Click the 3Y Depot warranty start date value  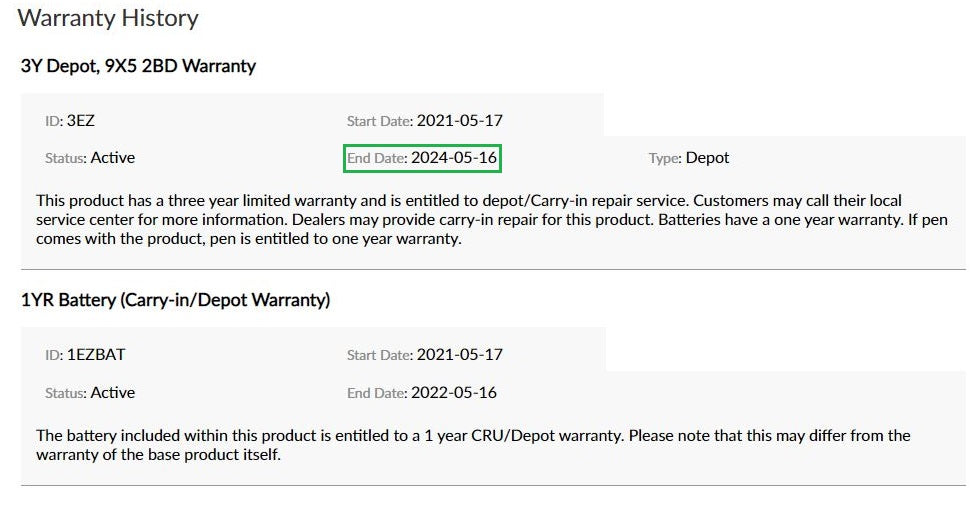coord(459,121)
